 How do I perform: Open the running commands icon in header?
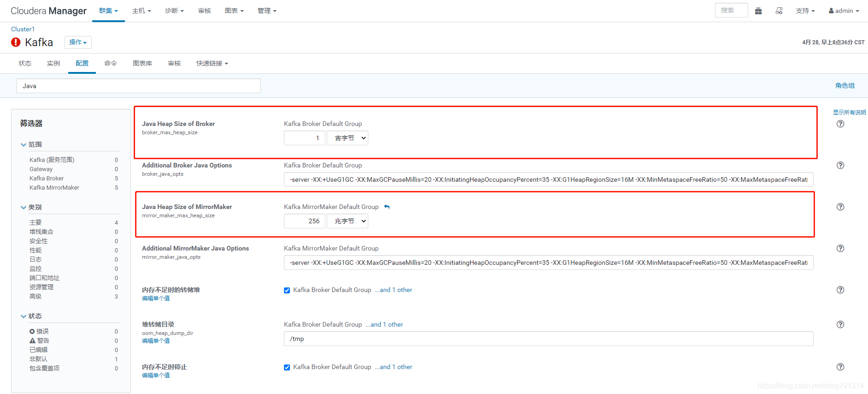tap(779, 11)
